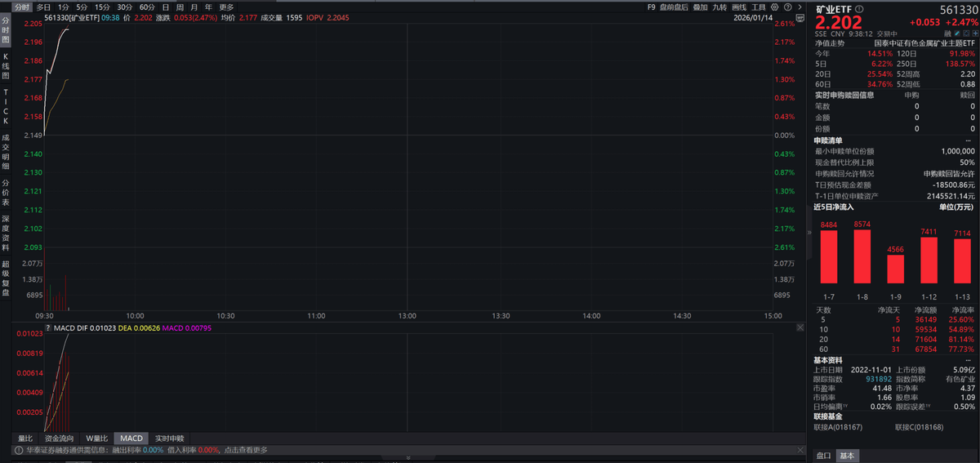The height and width of the screenshot is (463, 980).
Task: Toggle the 叠加 overlay option
Action: click(x=700, y=7)
